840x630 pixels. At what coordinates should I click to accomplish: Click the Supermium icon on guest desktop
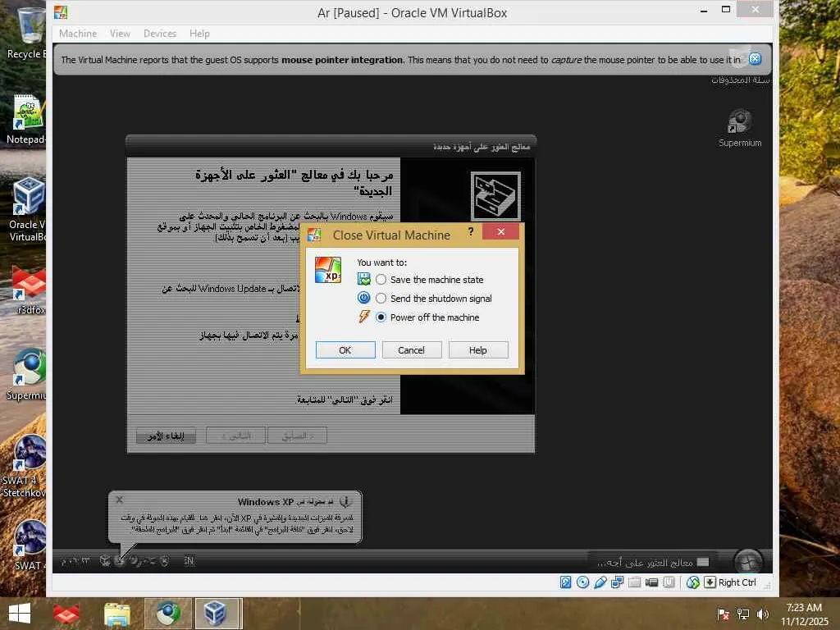pyautogui.click(x=740, y=128)
